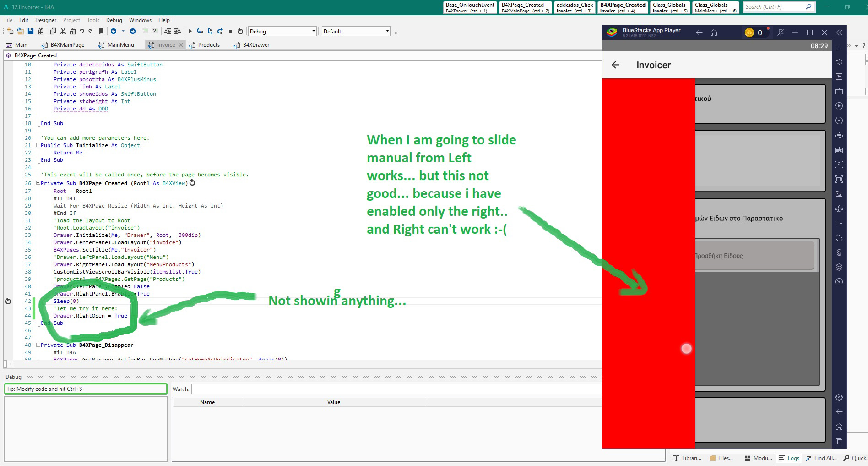Collapse the Public Sub Initialize code block
The height and width of the screenshot is (466, 868).
click(38, 145)
